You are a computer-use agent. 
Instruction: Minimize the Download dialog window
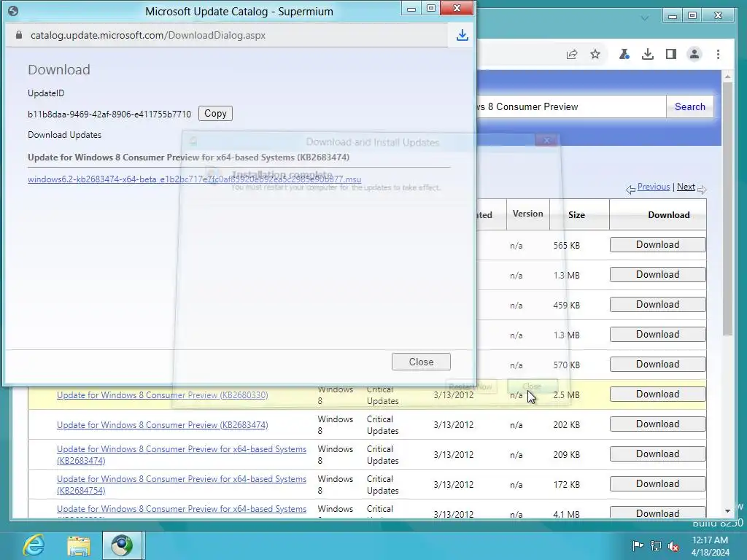tap(411, 8)
